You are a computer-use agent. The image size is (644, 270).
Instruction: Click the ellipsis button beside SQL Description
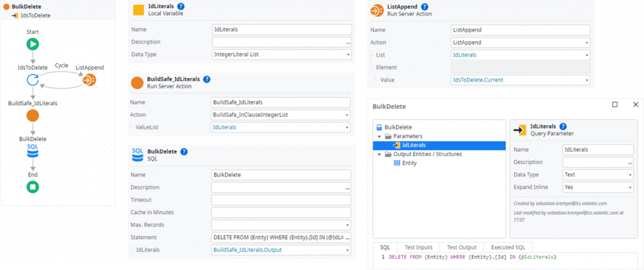click(x=348, y=188)
